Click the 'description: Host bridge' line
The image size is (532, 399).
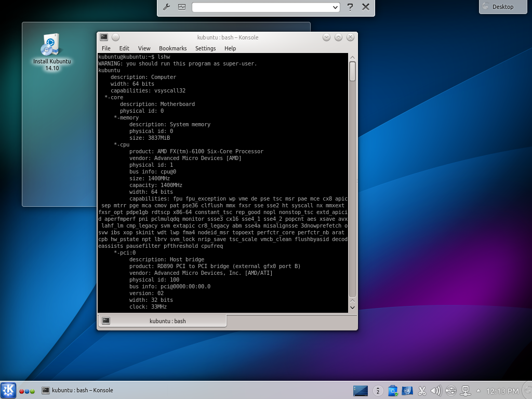click(167, 259)
